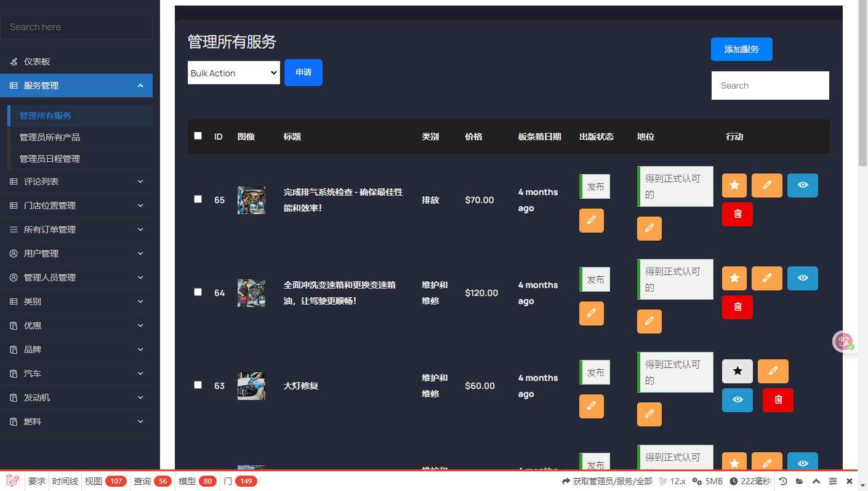The image size is (868, 491).
Task: Delete service 64 with the trash icon
Action: point(737,307)
